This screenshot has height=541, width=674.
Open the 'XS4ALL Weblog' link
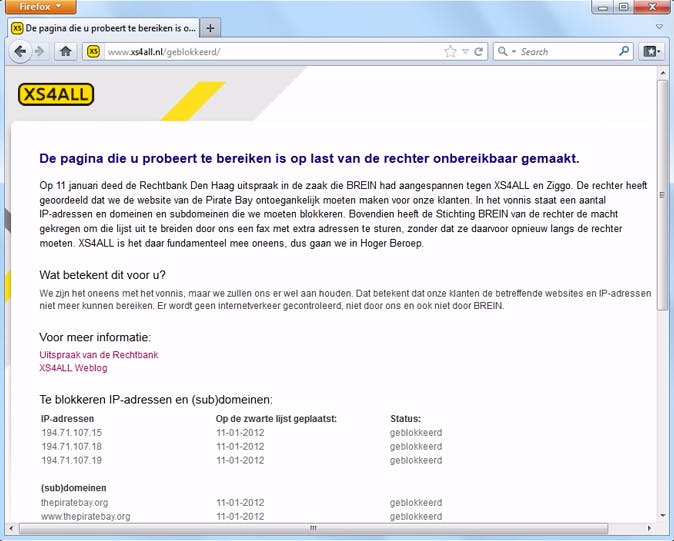coord(74,368)
